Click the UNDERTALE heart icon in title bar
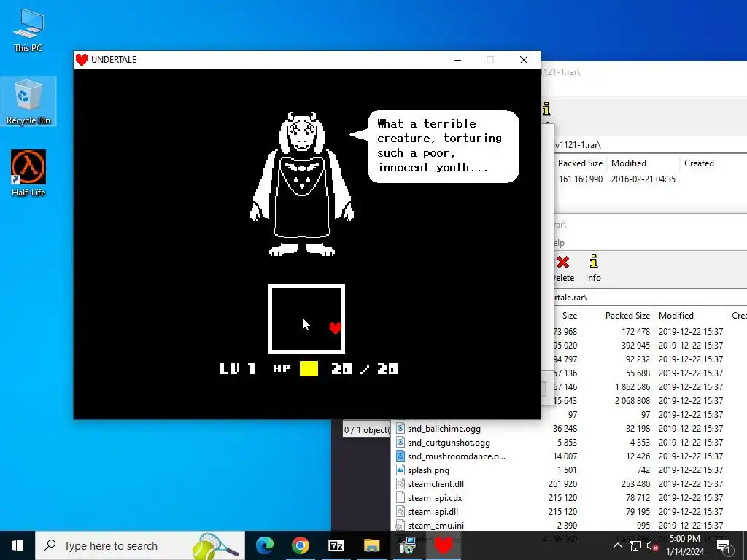This screenshot has width=747, height=560. (82, 60)
